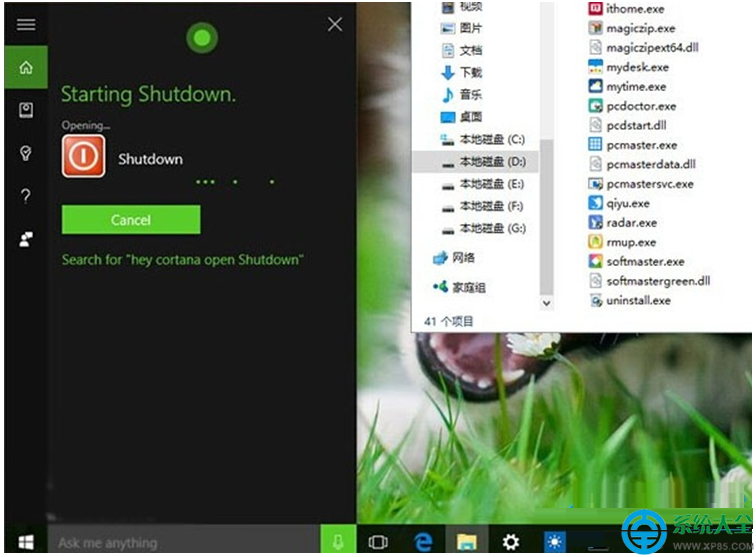This screenshot has height=557, width=756.
Task: Select 音乐 folder in Explorer tree
Action: point(462,95)
